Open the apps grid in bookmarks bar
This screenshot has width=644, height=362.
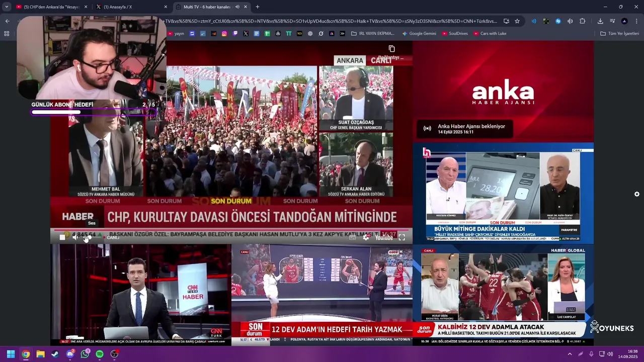[7, 34]
